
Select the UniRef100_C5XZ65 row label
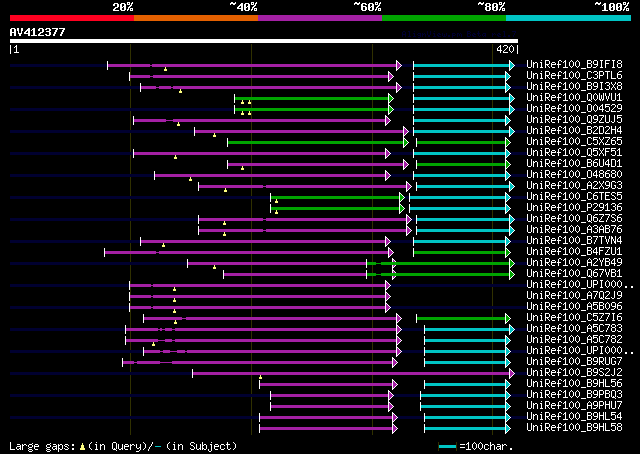(x=574, y=142)
